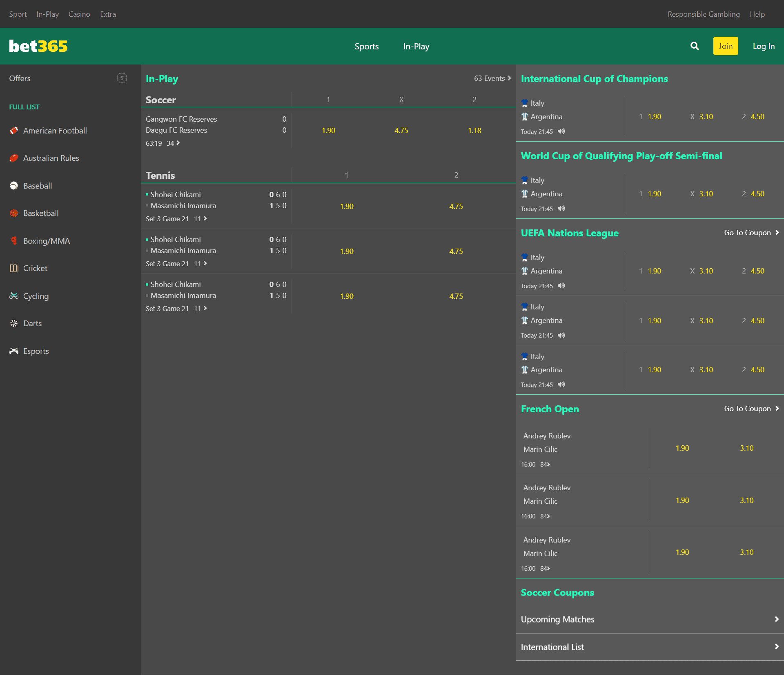Screen dimensions: 784x676
Task: Click the Baseball icon
Action: pos(14,186)
